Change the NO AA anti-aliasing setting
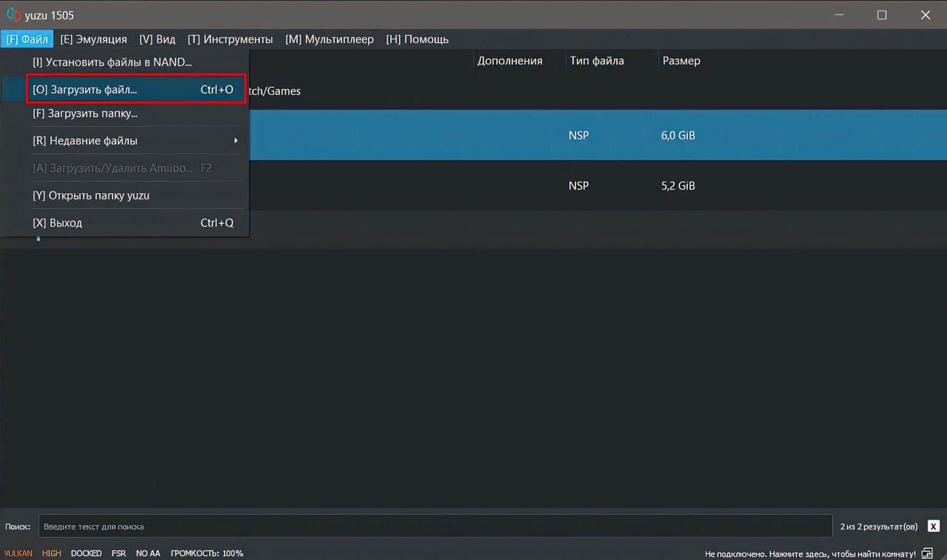Viewport: 947px width, 560px height. tap(148, 553)
